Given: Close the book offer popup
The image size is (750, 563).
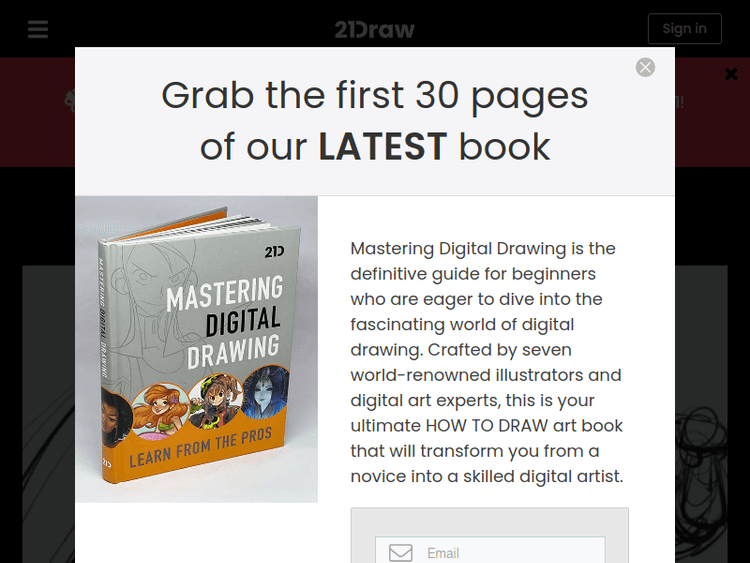Looking at the screenshot, I should tap(645, 67).
